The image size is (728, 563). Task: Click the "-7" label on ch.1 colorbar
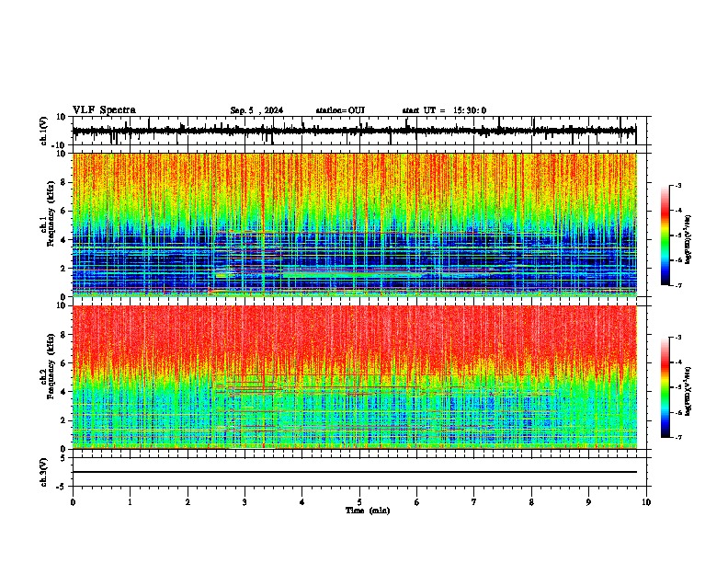coord(677,285)
